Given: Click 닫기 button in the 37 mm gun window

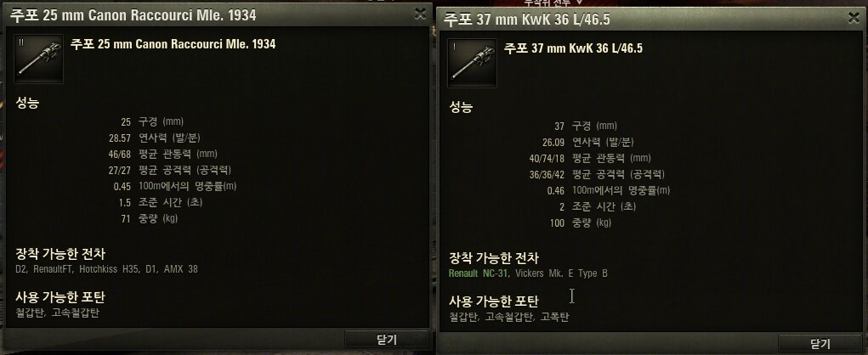Looking at the screenshot, I should (x=820, y=343).
